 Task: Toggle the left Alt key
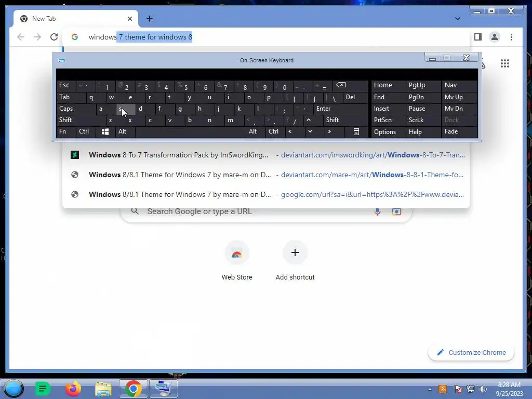pyautogui.click(x=125, y=131)
